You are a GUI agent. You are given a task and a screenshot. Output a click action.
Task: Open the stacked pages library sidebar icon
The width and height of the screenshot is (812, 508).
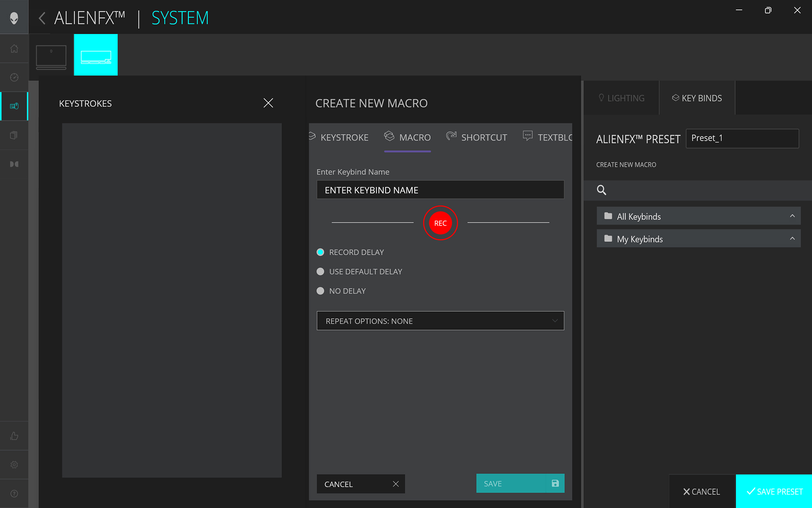[14, 135]
